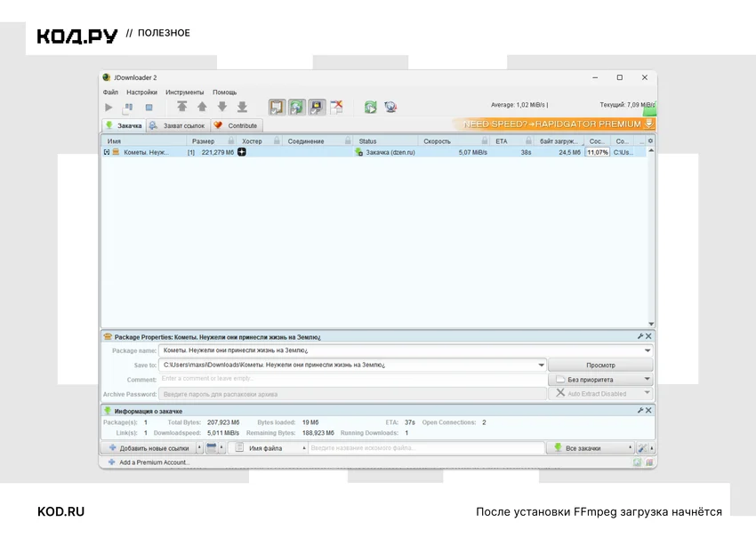Expand the Кометы package row
This screenshot has width=756, height=538.
coord(107,152)
